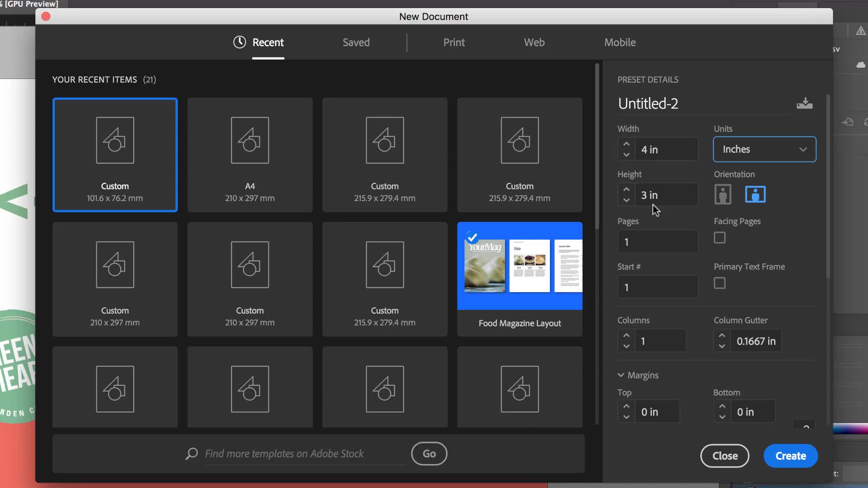Open the Units dropdown set to Inches

click(x=764, y=149)
